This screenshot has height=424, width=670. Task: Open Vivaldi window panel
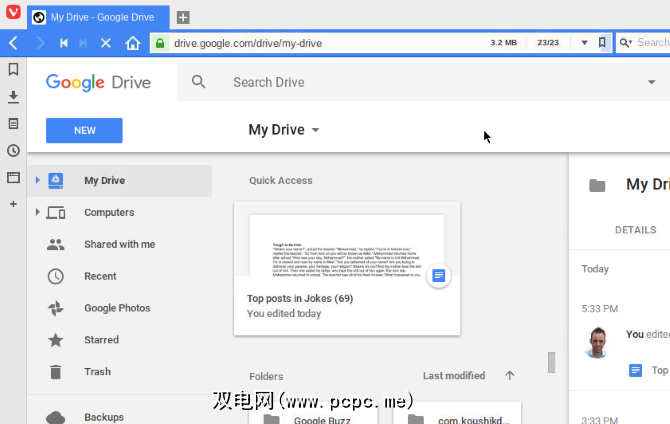tap(13, 177)
